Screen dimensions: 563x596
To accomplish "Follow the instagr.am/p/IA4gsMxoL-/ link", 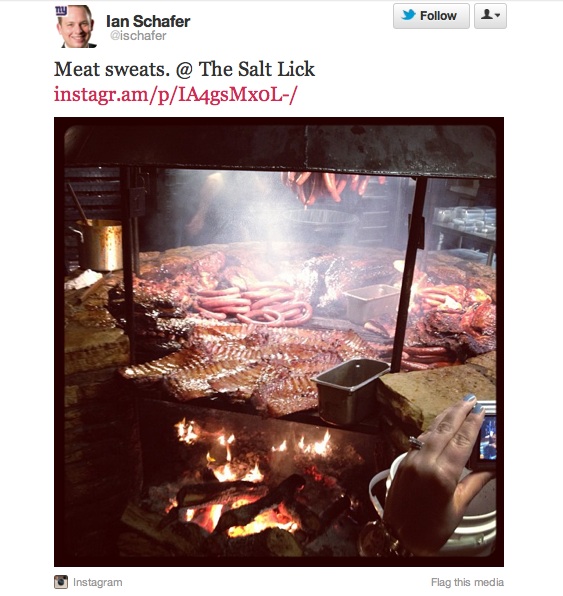I will 175,94.
